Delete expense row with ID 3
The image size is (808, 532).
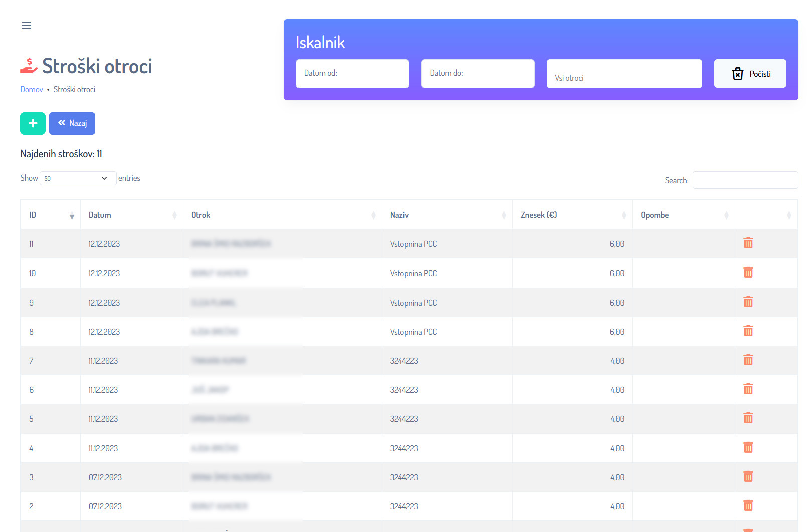(x=748, y=477)
